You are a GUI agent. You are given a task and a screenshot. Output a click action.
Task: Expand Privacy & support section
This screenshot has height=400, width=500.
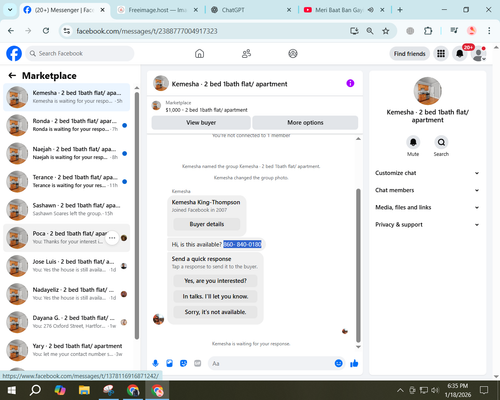427,225
